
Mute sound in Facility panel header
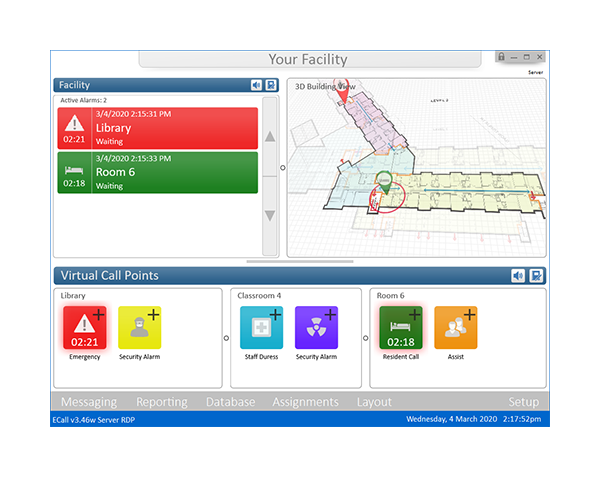(x=256, y=85)
